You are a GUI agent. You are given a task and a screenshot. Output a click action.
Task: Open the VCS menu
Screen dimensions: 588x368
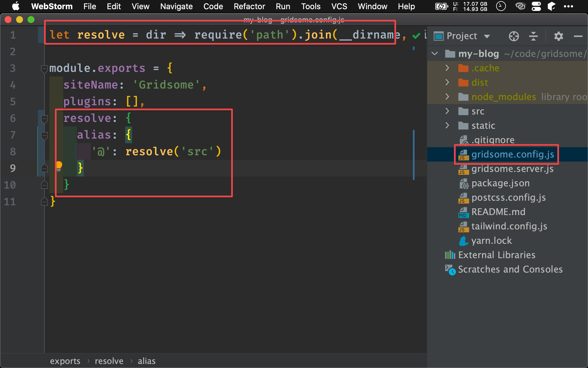pos(339,6)
